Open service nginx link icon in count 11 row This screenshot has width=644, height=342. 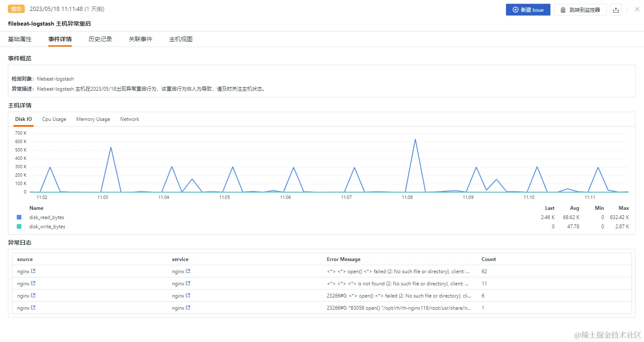(188, 283)
